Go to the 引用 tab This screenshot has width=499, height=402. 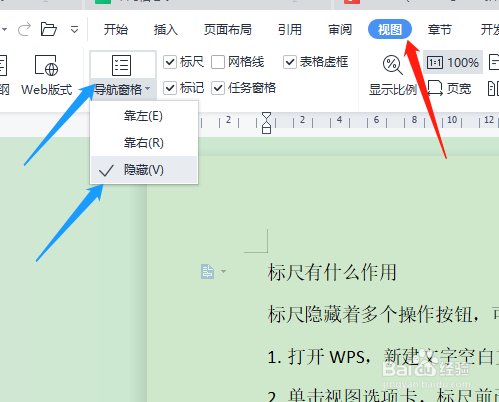coord(290,30)
